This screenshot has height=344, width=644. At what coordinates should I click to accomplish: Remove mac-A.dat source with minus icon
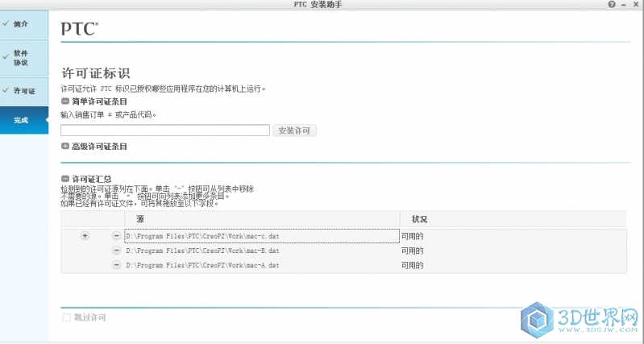pos(117,265)
